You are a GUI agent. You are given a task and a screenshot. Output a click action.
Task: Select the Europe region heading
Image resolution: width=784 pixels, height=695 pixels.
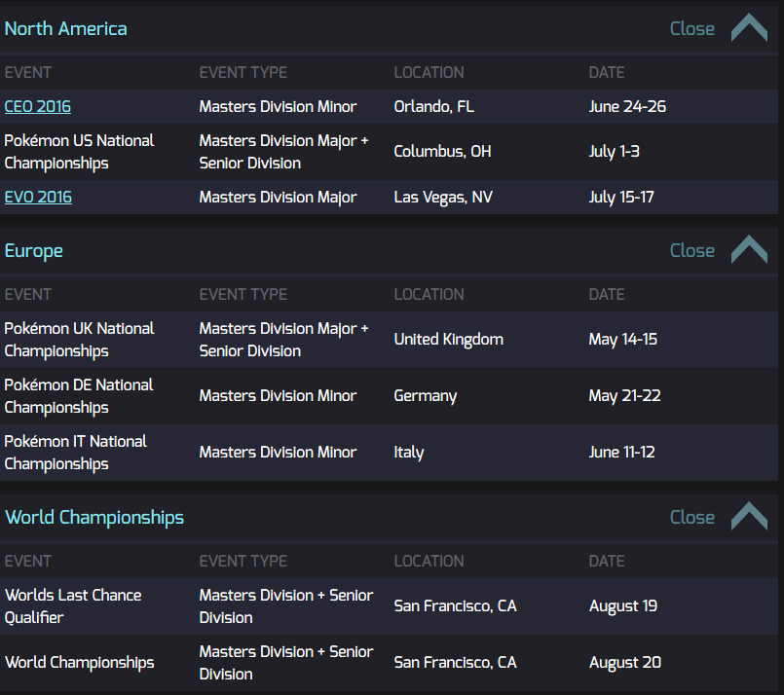[x=33, y=251]
